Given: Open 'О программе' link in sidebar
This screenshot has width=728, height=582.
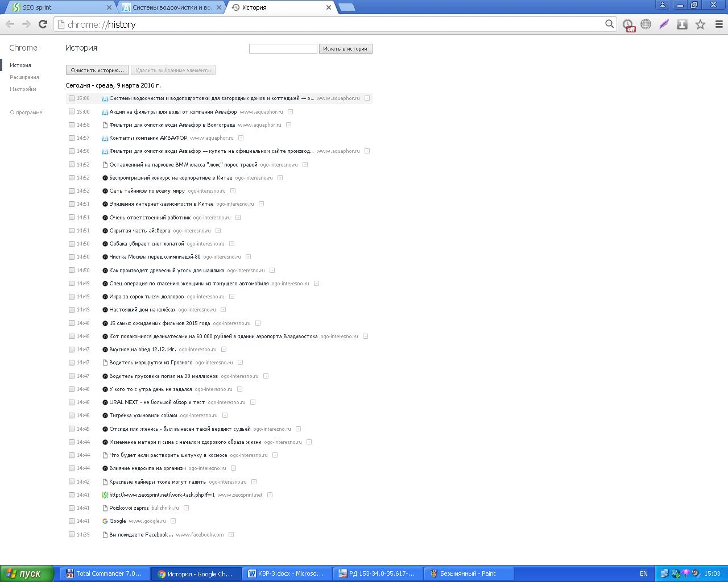Looking at the screenshot, I should tap(26, 113).
